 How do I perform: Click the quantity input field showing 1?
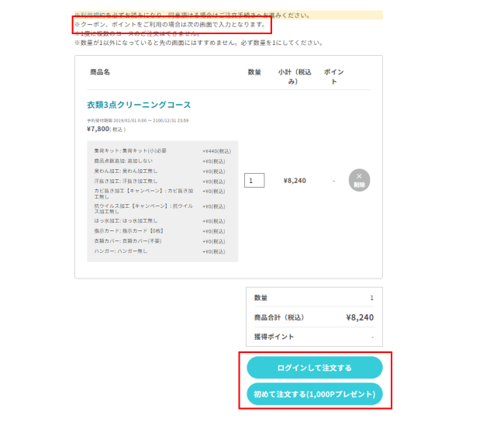pyautogui.click(x=254, y=180)
